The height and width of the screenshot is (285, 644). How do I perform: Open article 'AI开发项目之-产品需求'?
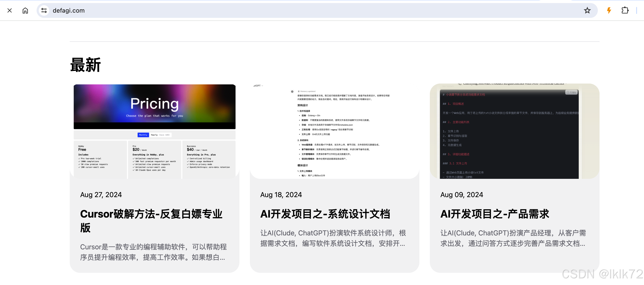tap(495, 214)
